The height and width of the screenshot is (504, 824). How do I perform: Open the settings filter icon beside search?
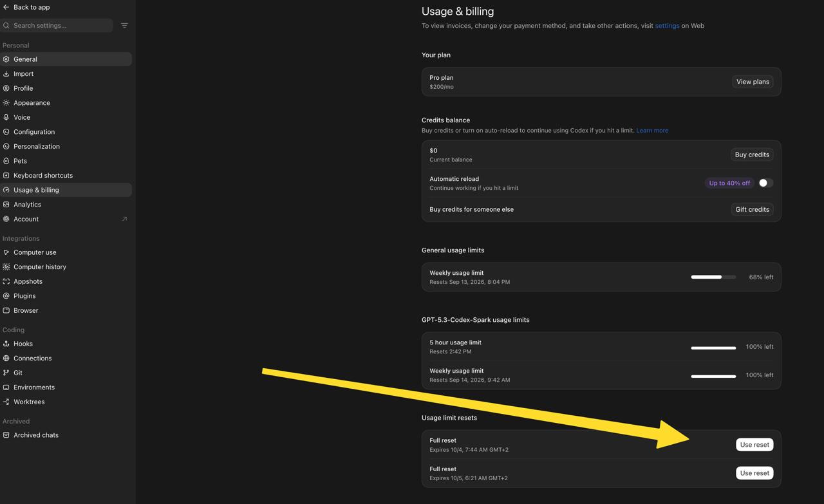pos(124,26)
